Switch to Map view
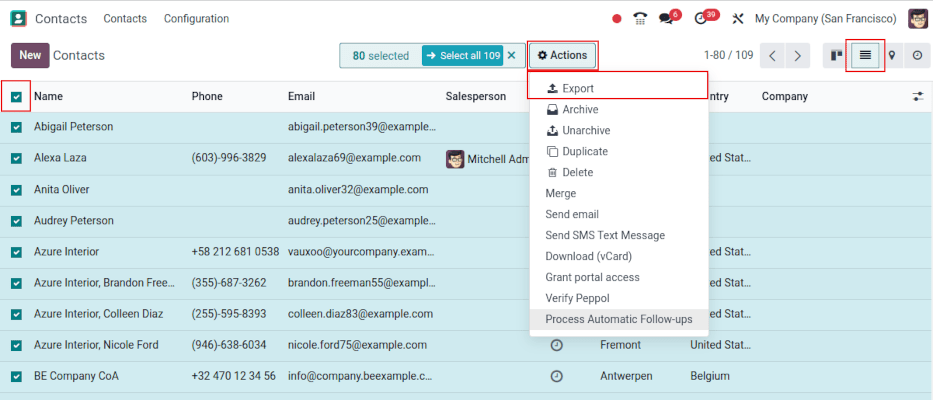The image size is (933, 400). pos(891,56)
